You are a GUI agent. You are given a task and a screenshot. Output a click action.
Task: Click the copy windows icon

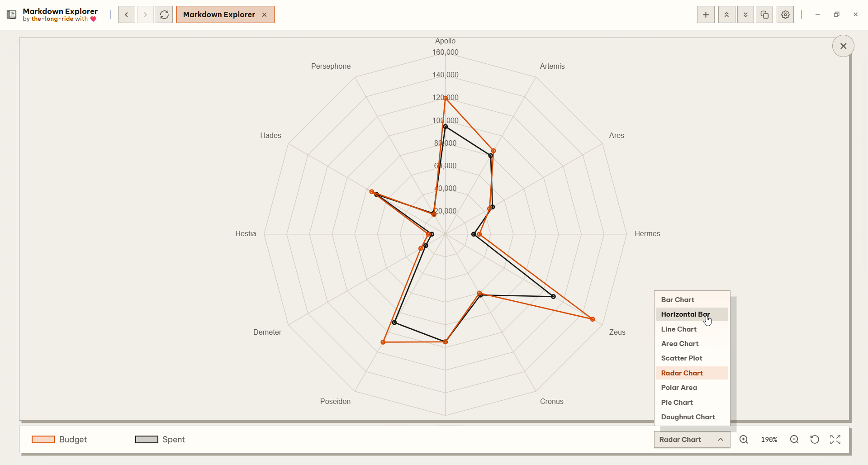pos(764,14)
